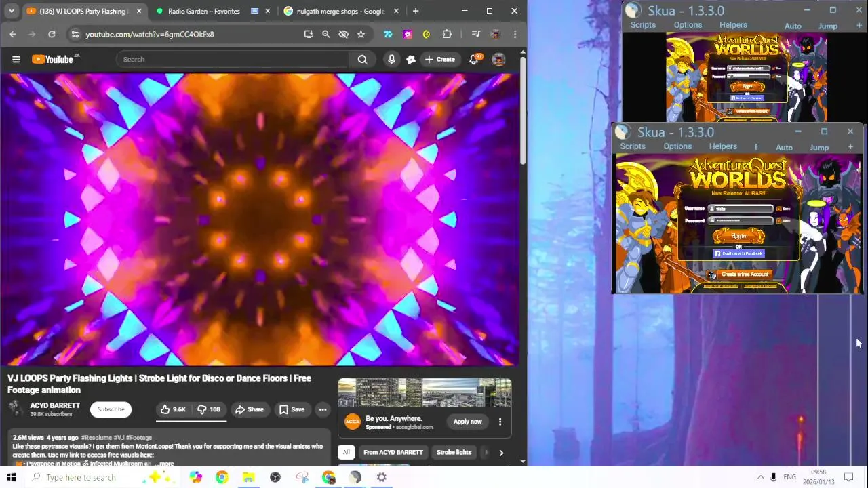Viewport: 868px width, 488px height.
Task: Click Auto in front Skua window
Action: coord(784,148)
